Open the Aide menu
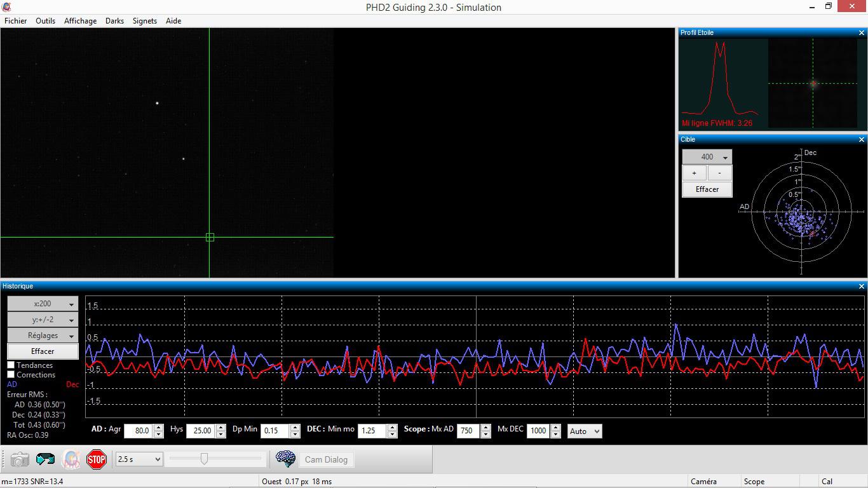This screenshot has width=868, height=488. [173, 21]
